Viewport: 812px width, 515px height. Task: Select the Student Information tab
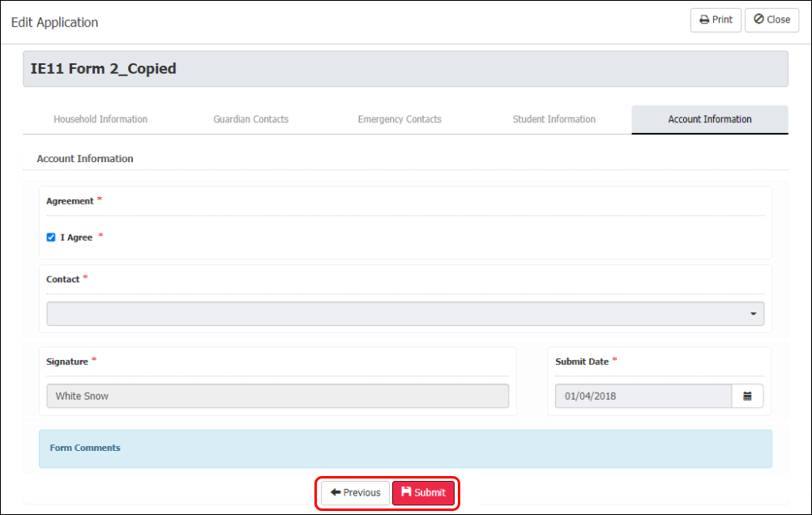coord(553,119)
